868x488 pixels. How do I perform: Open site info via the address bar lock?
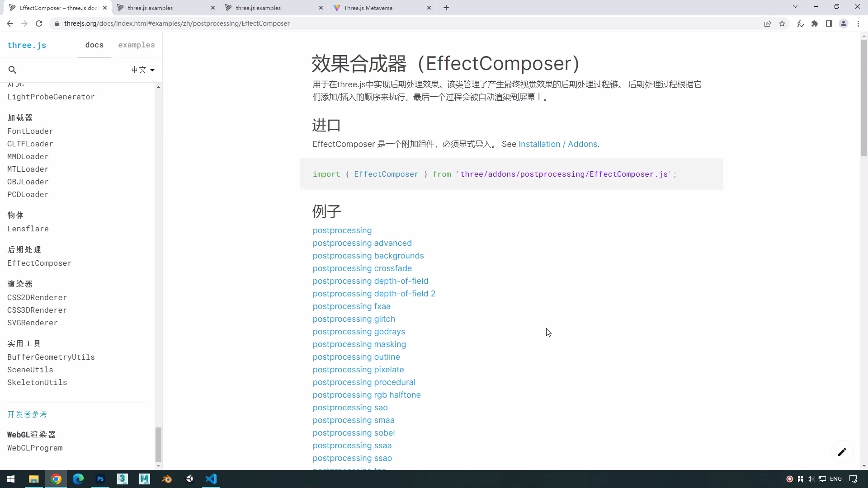[57, 23]
